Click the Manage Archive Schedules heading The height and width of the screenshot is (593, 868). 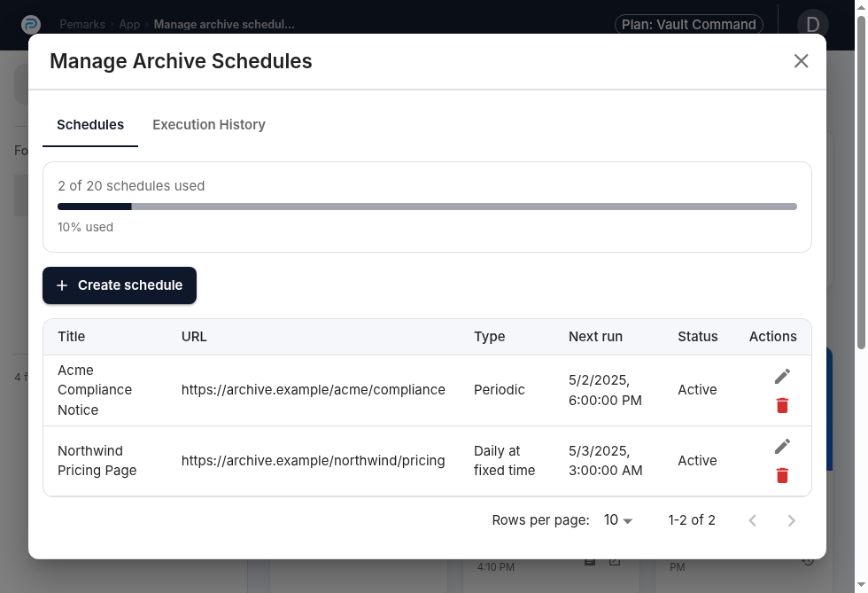click(181, 61)
